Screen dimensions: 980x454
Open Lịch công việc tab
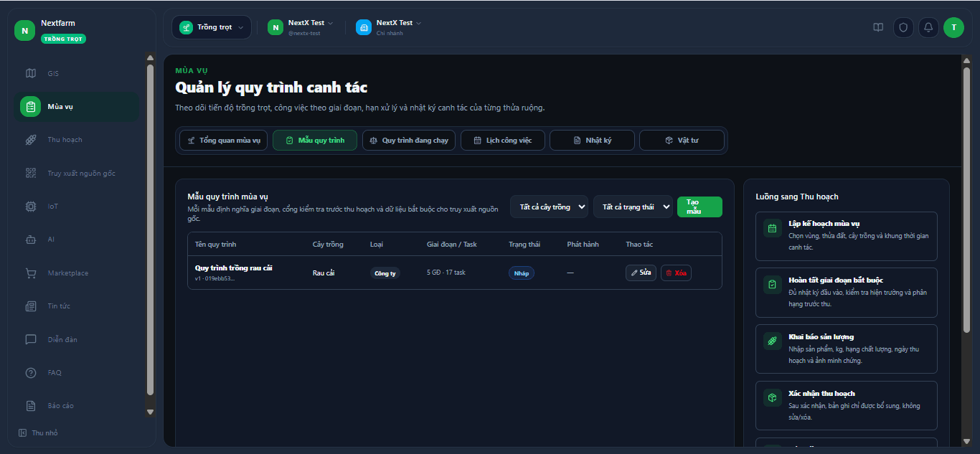pyautogui.click(x=503, y=141)
